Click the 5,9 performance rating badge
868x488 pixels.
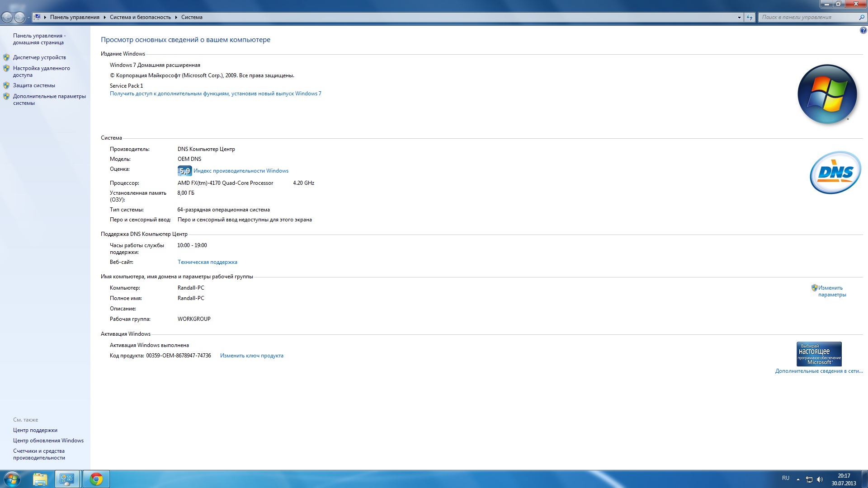(184, 171)
